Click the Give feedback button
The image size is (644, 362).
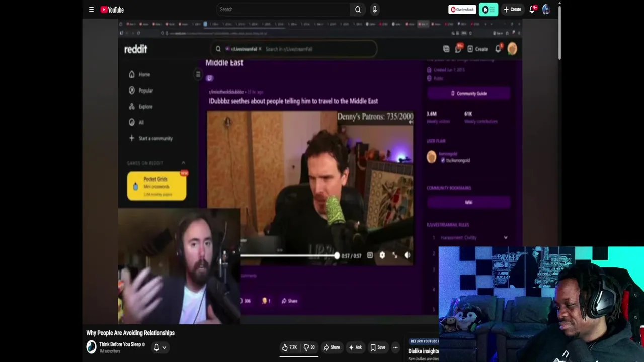462,9
